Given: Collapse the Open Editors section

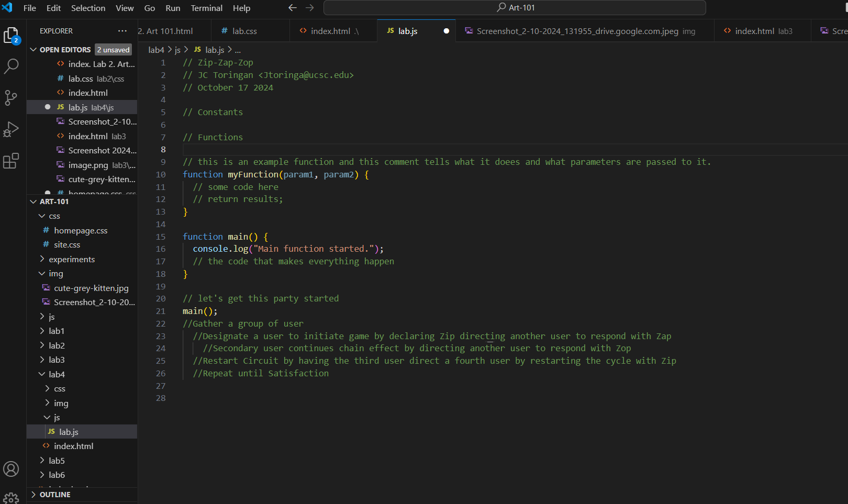Looking at the screenshot, I should (34, 50).
